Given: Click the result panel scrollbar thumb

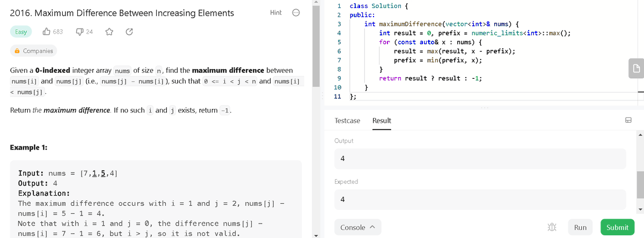Looking at the screenshot, I should pos(640,186).
